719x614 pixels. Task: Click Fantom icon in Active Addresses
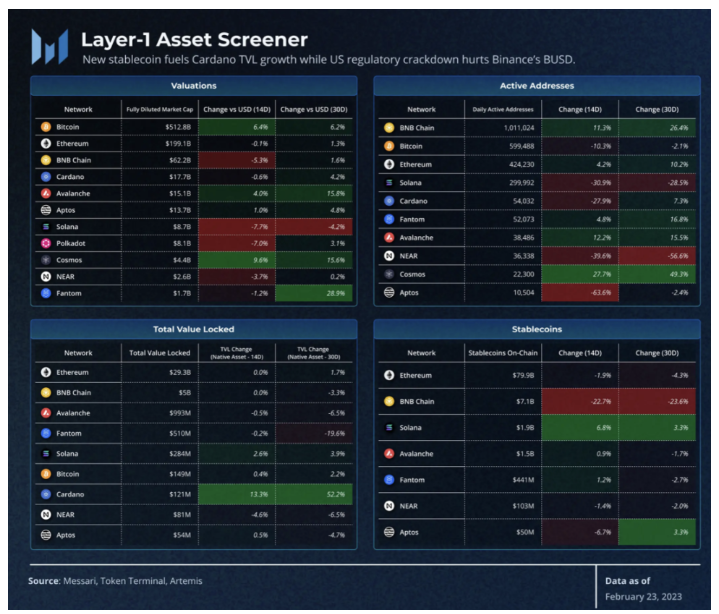(x=389, y=219)
